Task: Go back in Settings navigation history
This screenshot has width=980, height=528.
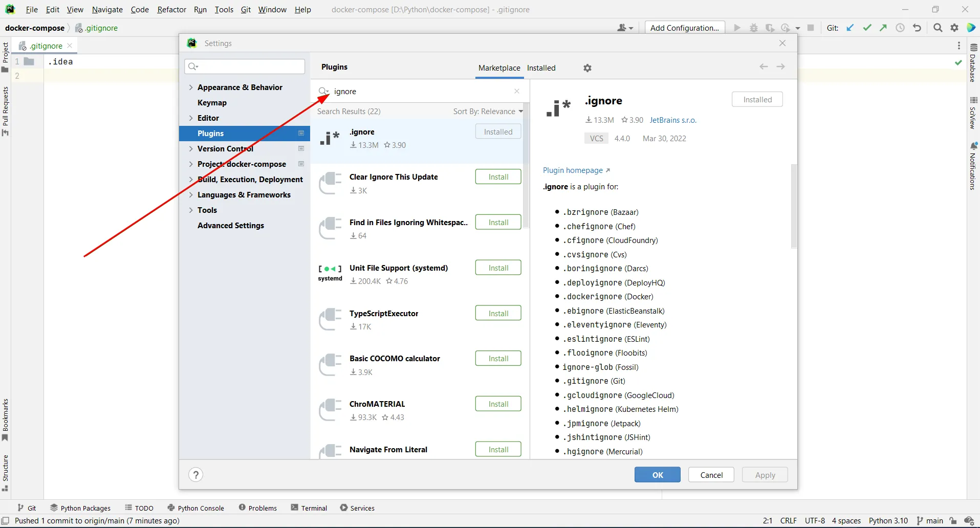Action: [x=764, y=67]
